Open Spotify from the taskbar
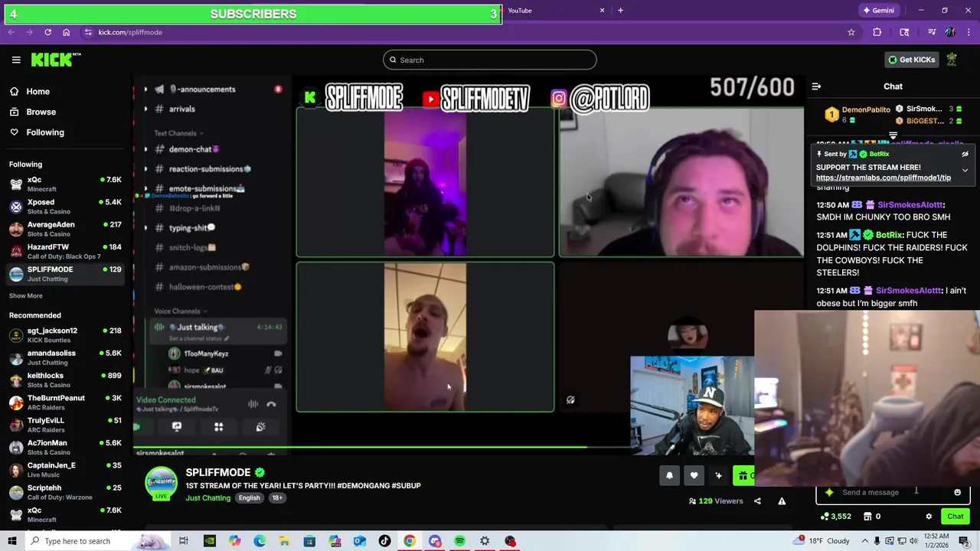The image size is (980, 551). [459, 541]
